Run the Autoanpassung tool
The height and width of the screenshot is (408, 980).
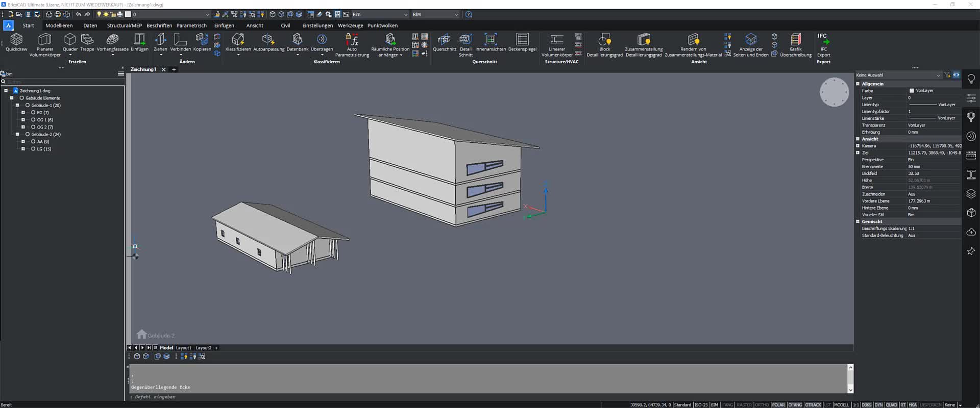268,43
